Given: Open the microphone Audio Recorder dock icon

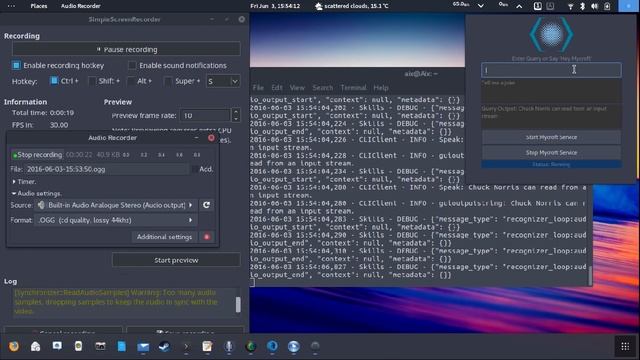Looking at the screenshot, I should 229,347.
